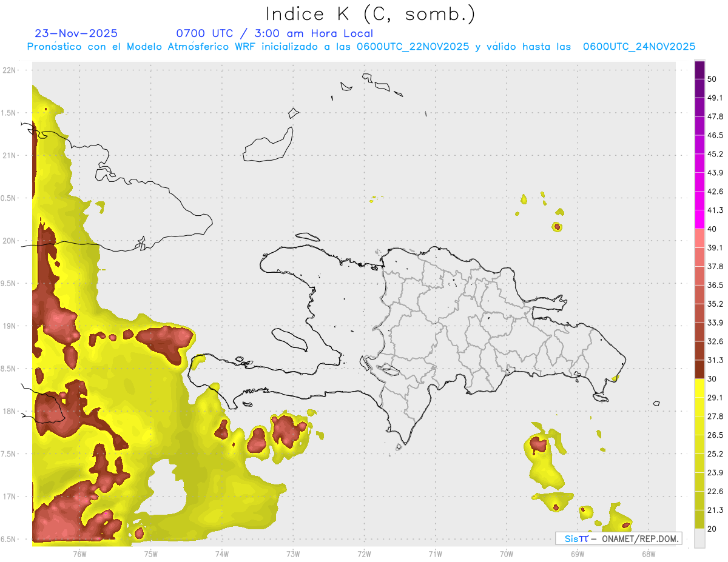Click the '73W' longitude label
Screen dimensions: 728x562
[293, 553]
